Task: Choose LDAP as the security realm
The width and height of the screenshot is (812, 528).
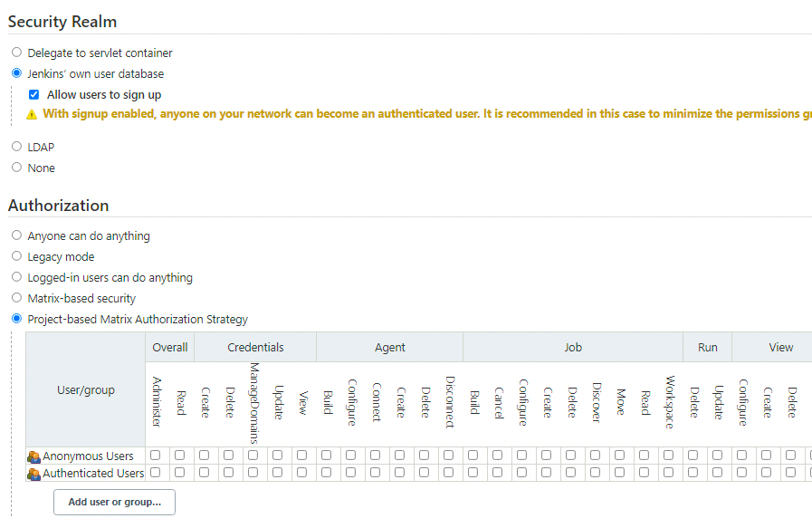Action: click(16, 146)
